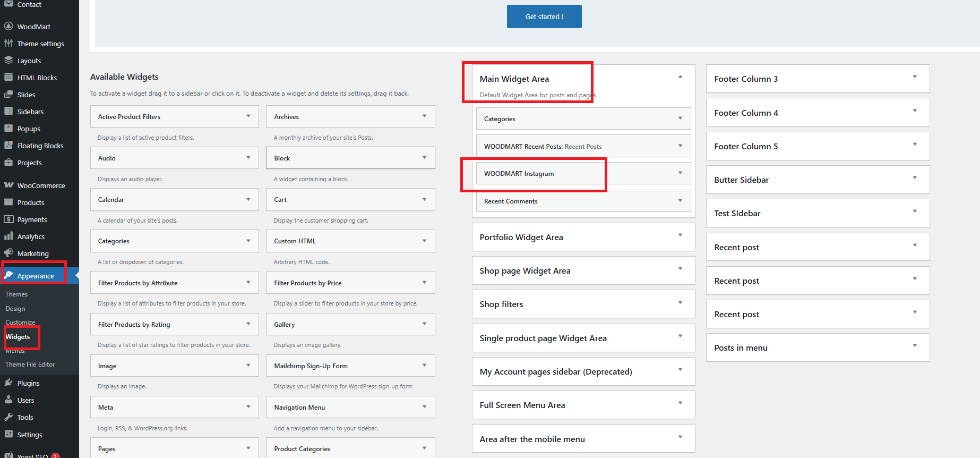Expand the Shop page Widget Area panel

click(680, 268)
